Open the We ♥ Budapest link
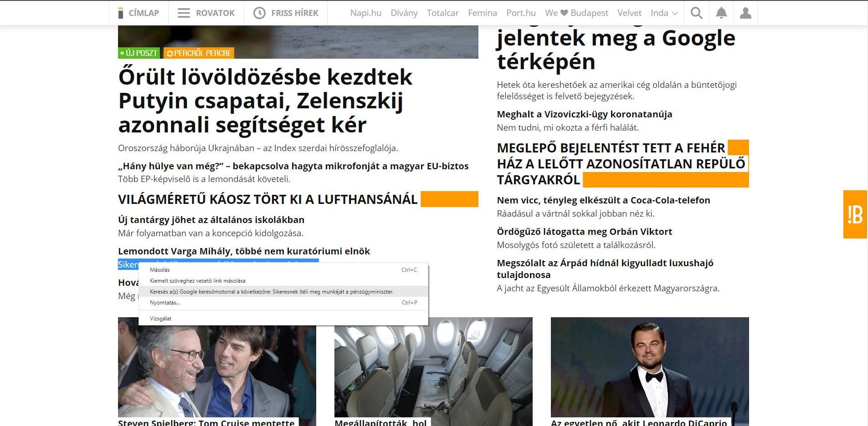 tap(577, 13)
